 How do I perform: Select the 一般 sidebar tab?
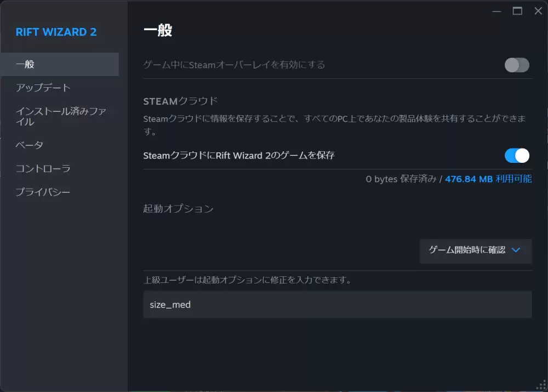click(59, 64)
